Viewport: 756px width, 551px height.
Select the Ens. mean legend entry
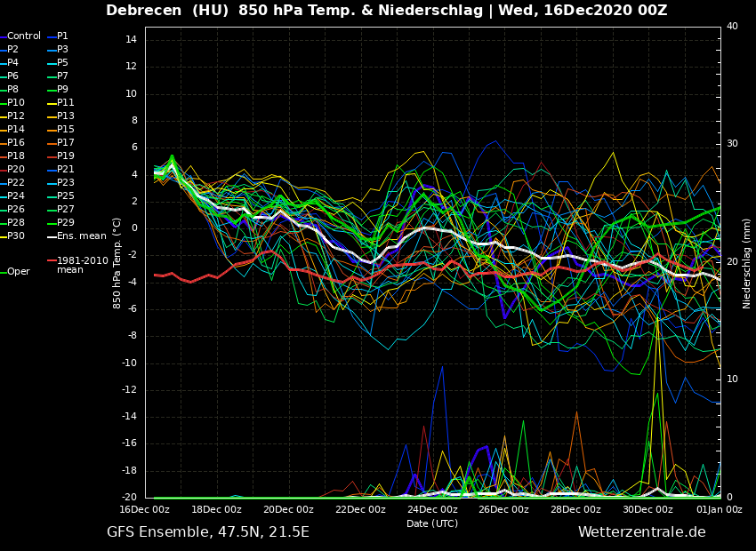[x=81, y=236]
